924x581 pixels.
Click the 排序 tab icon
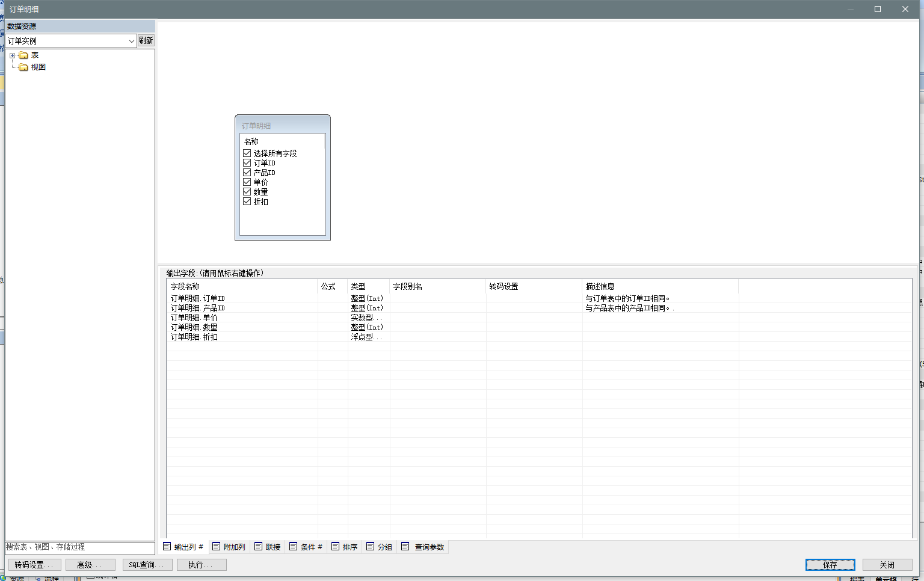coord(336,547)
